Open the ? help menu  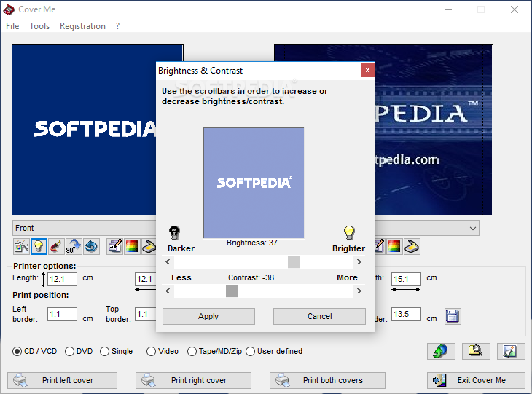117,26
